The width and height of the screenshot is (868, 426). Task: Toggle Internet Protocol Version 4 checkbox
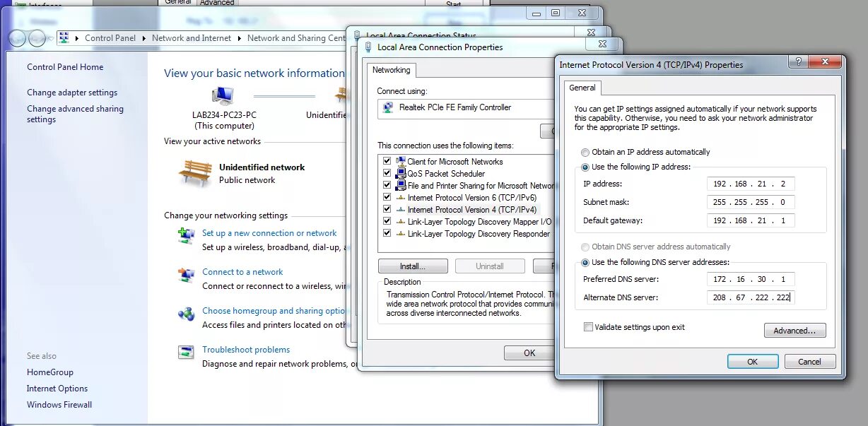(x=387, y=209)
